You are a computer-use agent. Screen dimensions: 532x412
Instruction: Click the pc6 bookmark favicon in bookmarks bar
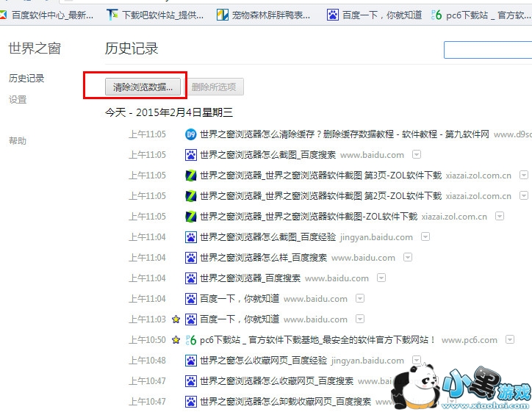click(436, 15)
